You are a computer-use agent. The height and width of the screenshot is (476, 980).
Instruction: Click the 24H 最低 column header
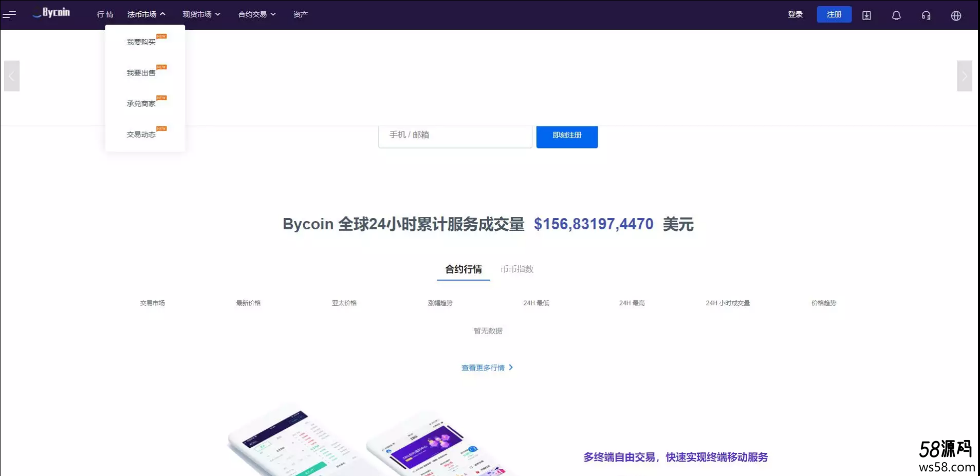point(536,303)
